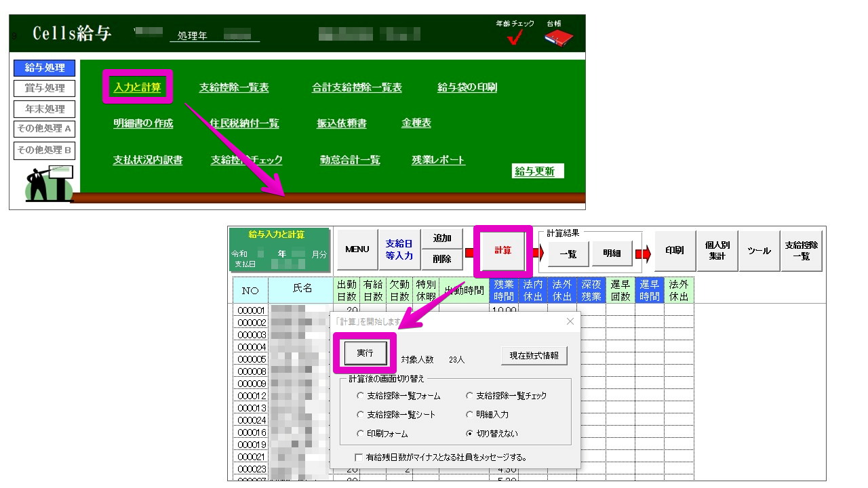Click employee number 000004 cell
This screenshot has height=488, width=868.
point(251,347)
